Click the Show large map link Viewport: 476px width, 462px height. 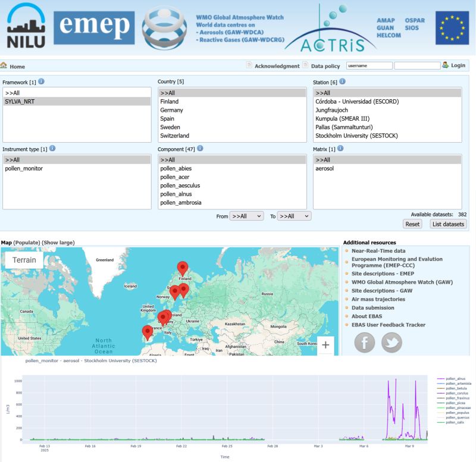(x=58, y=243)
